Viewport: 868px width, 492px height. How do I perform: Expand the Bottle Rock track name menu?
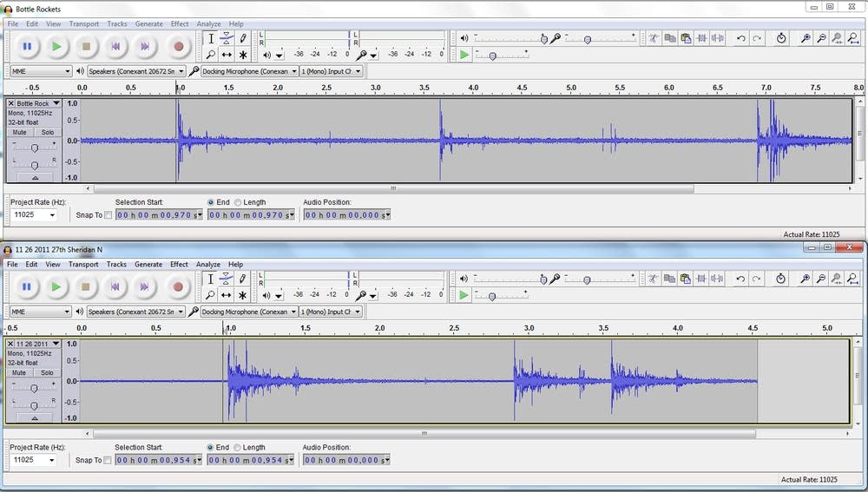[56, 103]
